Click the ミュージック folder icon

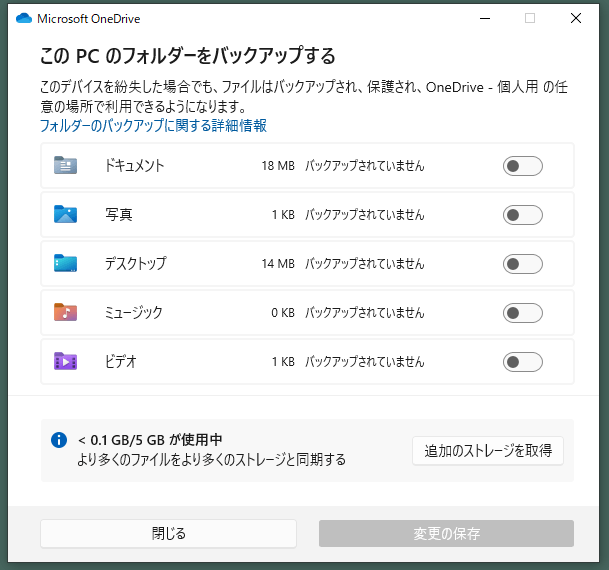[65, 312]
